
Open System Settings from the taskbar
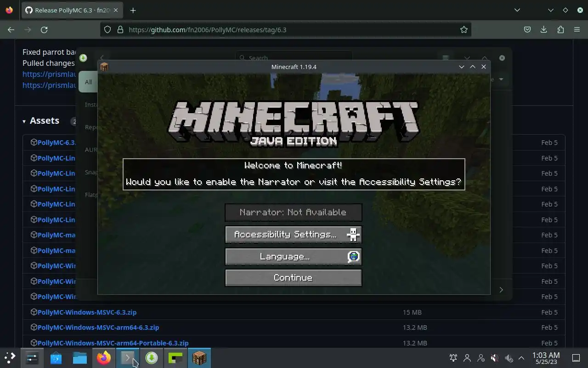pos(32,357)
